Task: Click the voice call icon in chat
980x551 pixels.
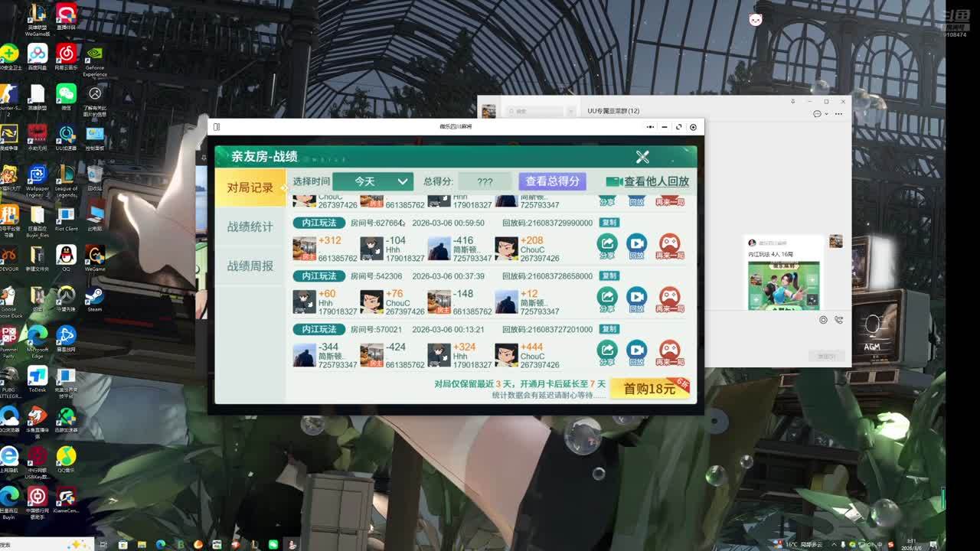Action: point(839,320)
